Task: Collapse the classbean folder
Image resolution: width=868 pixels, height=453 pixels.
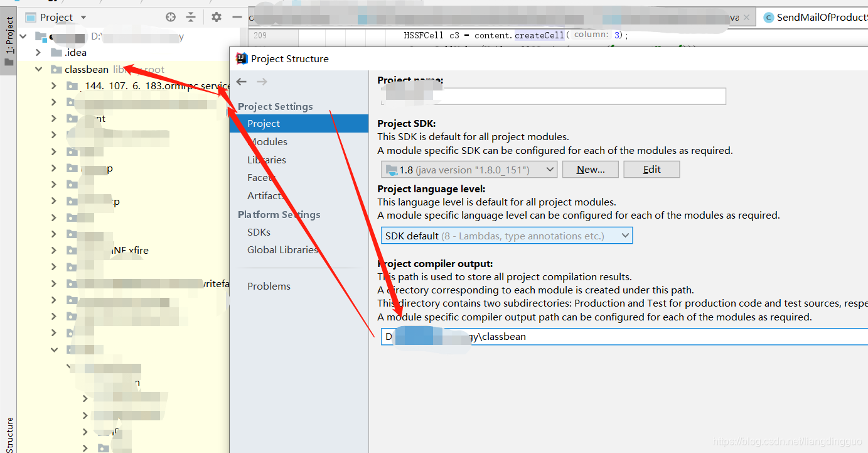Action: pyautogui.click(x=40, y=69)
